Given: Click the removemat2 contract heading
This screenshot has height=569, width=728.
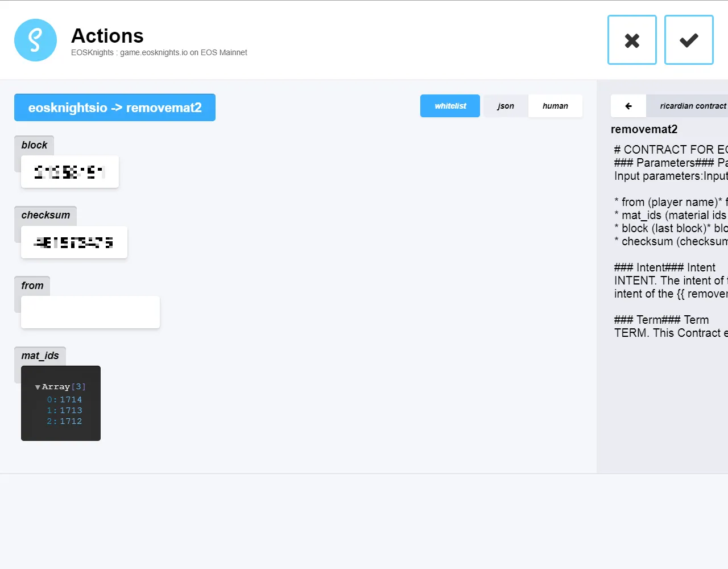Looking at the screenshot, I should (644, 129).
